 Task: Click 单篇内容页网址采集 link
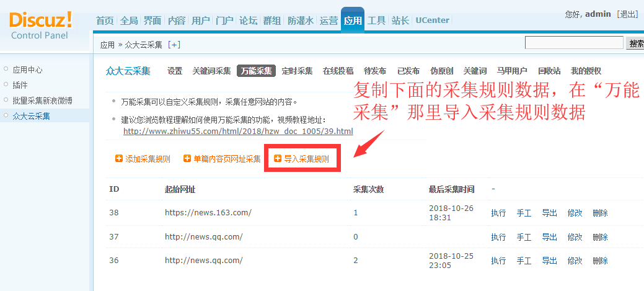tap(227, 159)
